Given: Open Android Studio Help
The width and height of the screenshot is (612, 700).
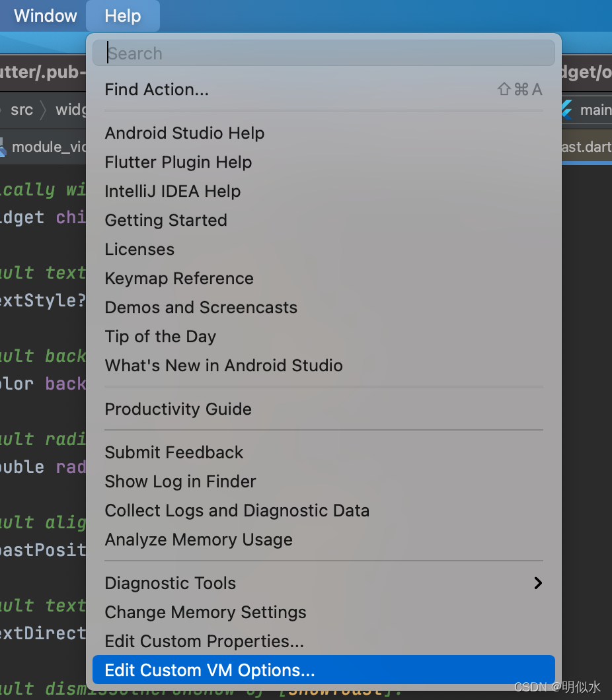Looking at the screenshot, I should point(184,133).
